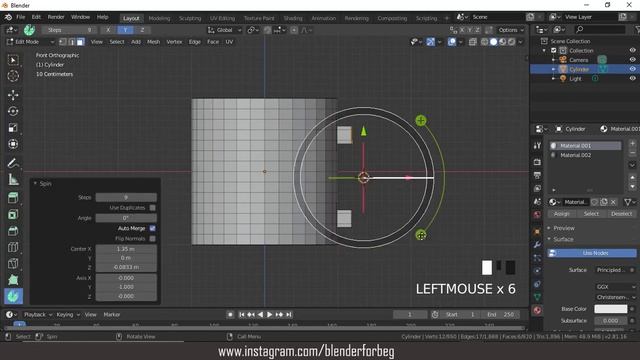Image resolution: width=640 pixels, height=360 pixels.
Task: Open the Render menu
Action: coord(56,17)
